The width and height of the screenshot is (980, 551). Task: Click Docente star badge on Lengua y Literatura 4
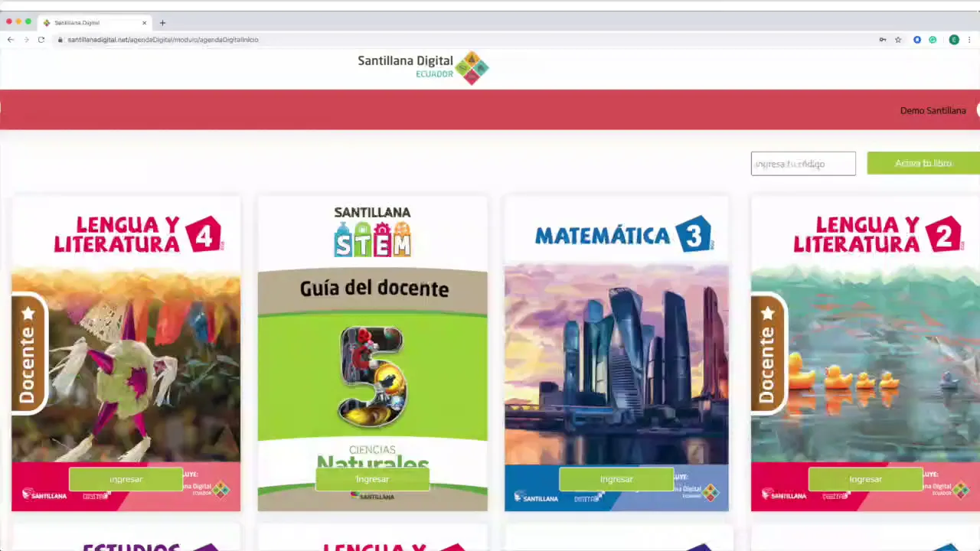tap(29, 354)
